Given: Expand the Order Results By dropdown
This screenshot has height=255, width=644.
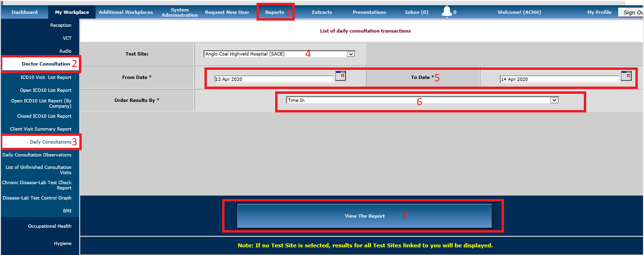Looking at the screenshot, I should click(422, 100).
